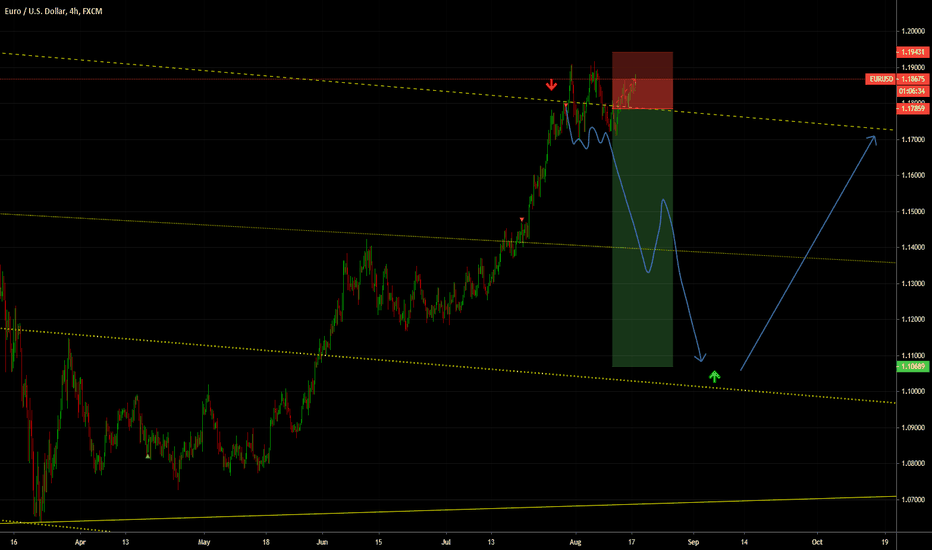This screenshot has height=550, width=932.
Task: Select the small red triangle near 1.15000
Action: coord(522,220)
